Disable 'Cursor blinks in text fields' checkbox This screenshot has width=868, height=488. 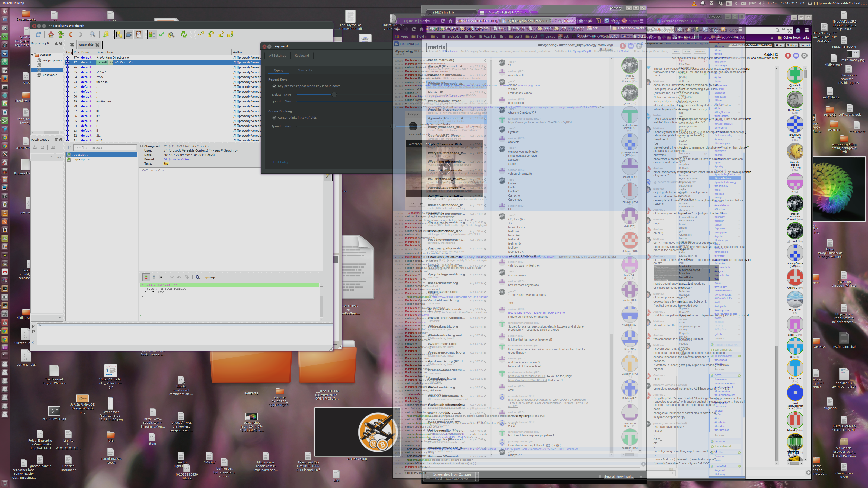pos(275,118)
